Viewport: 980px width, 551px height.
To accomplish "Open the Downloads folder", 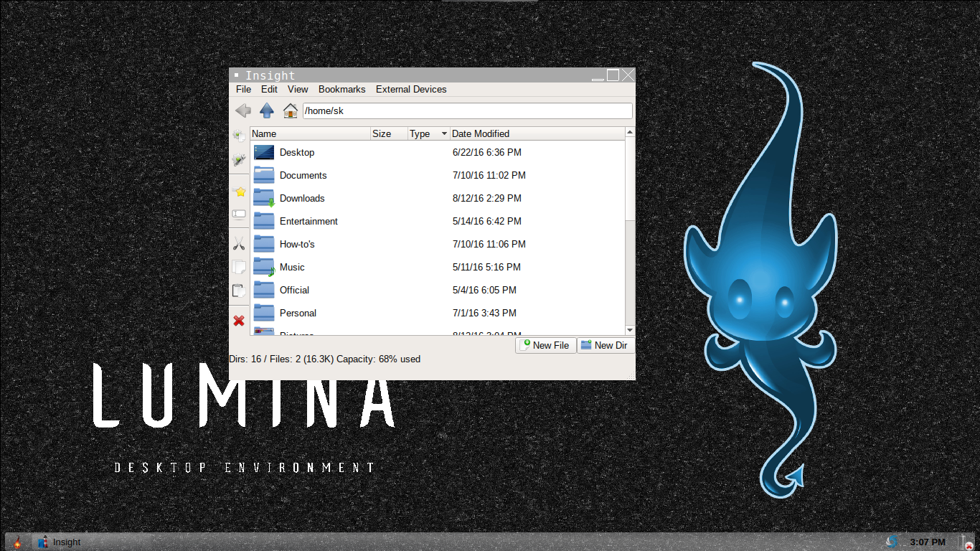I will coord(302,198).
